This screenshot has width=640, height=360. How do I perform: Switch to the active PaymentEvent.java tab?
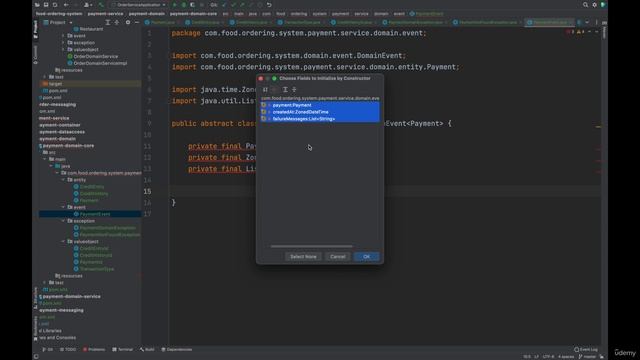pos(549,22)
